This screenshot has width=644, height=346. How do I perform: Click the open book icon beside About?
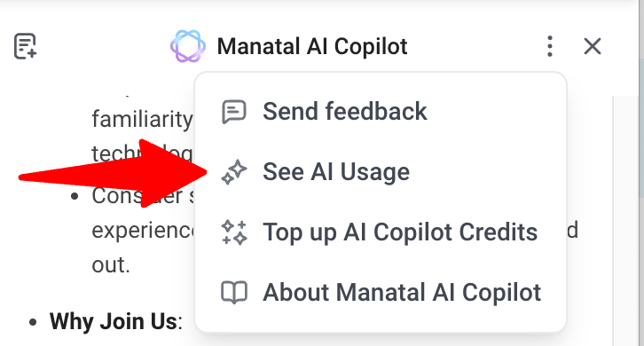click(234, 293)
